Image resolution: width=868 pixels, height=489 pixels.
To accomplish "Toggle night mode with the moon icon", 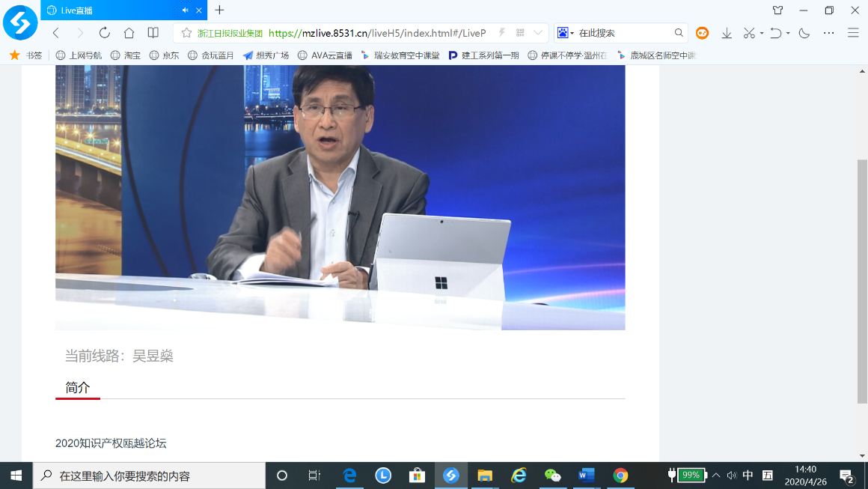I will (x=804, y=33).
